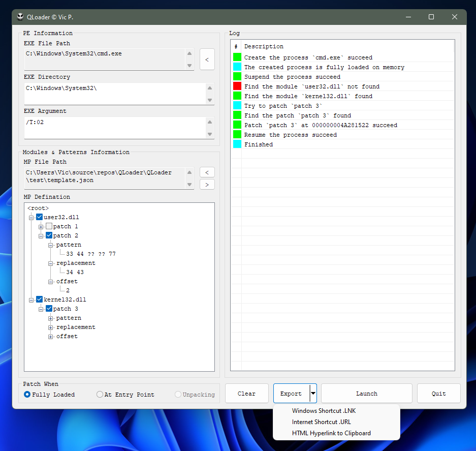
Task: Choose HTML Hyperlink to Clipboard option
Action: click(336, 433)
